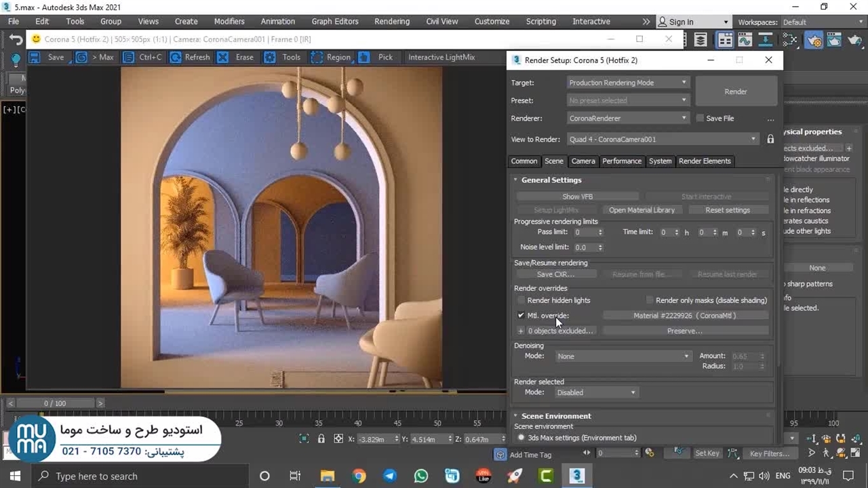Open the Denoising Mode dropdown
Viewport: 868px width, 488px height.
tap(623, 356)
